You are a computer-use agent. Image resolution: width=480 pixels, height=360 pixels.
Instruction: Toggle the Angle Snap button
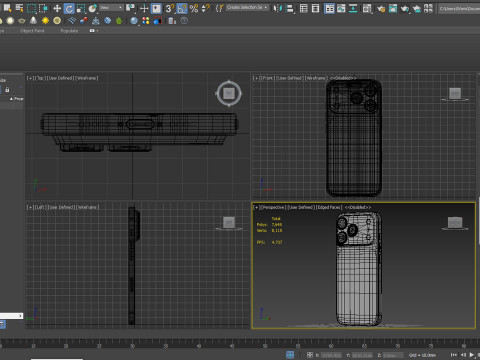(x=182, y=8)
